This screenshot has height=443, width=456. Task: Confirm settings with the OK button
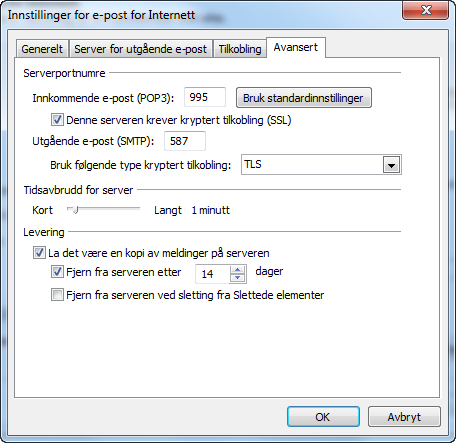pyautogui.click(x=323, y=417)
